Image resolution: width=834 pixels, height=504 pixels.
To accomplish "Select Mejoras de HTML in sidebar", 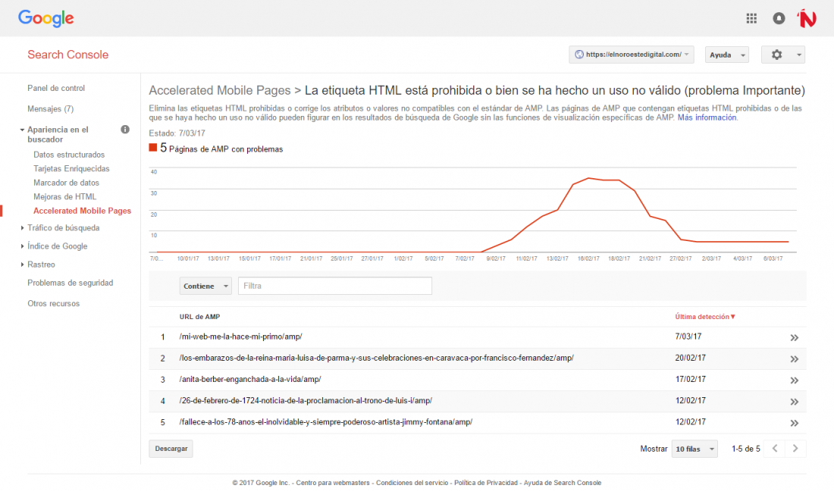I will [65, 197].
